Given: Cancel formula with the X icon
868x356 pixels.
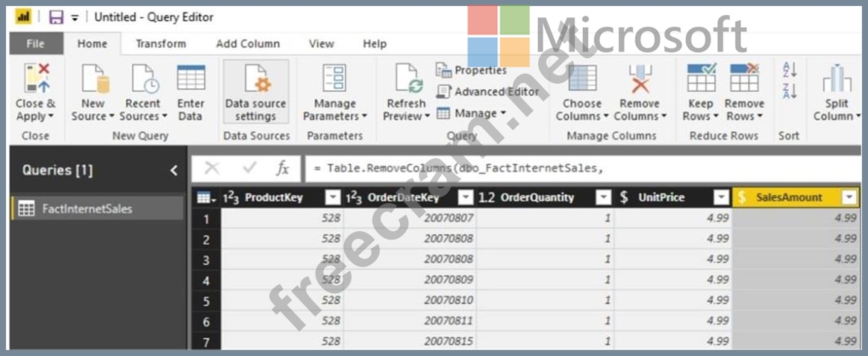Looking at the screenshot, I should [x=211, y=169].
